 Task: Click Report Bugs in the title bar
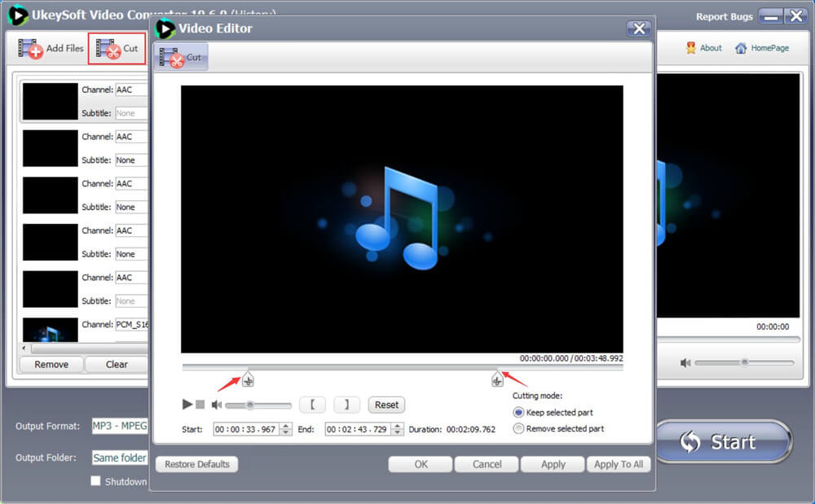(x=724, y=16)
